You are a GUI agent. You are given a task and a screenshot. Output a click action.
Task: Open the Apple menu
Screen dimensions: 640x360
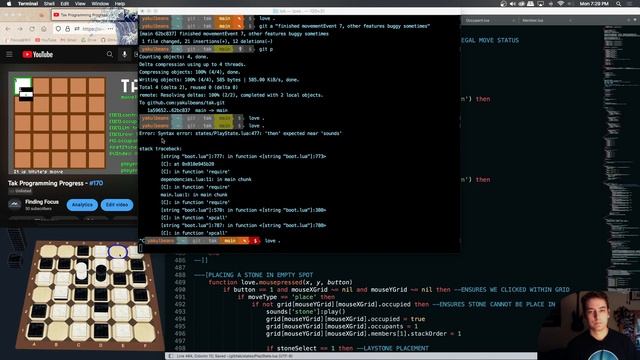[9, 4]
